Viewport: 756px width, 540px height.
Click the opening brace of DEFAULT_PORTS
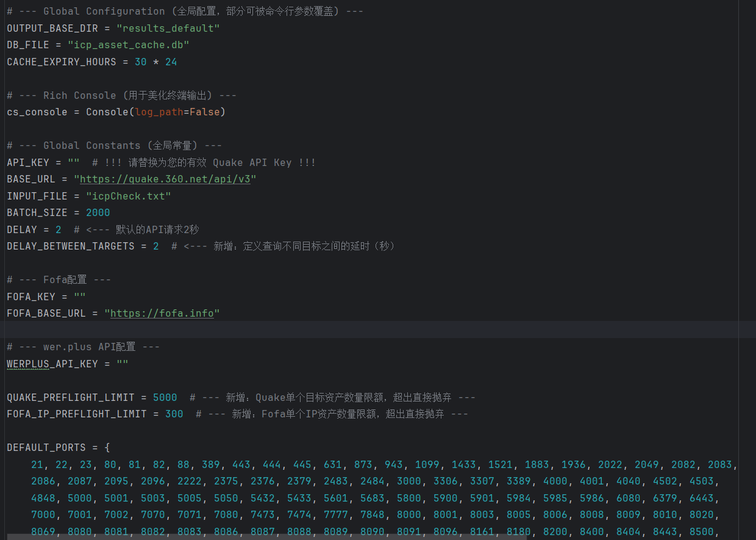point(107,448)
